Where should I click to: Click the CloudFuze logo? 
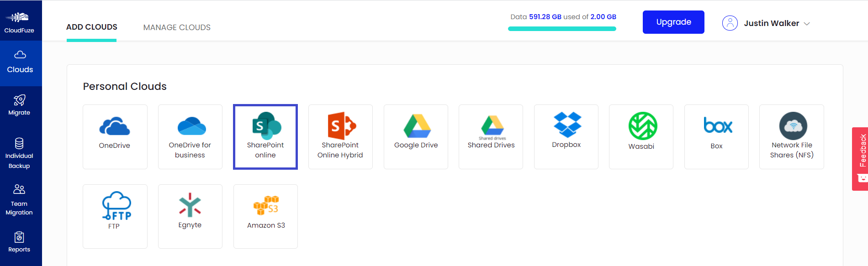19,22
